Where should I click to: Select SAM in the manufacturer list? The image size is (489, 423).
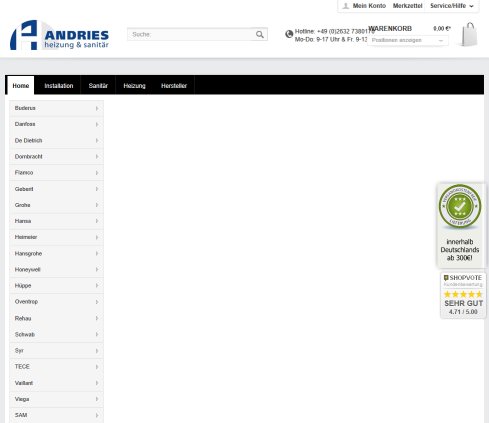pos(56,415)
